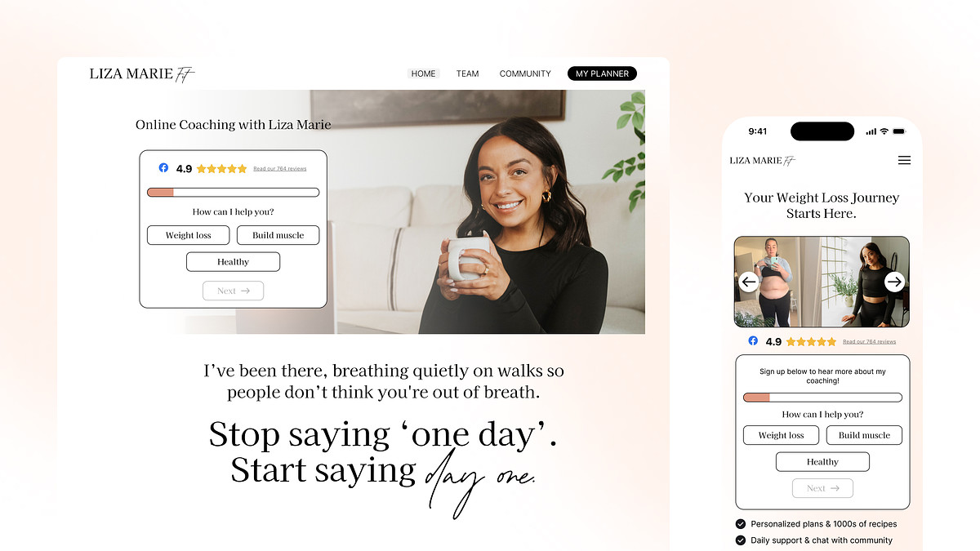Click the desktop five-star rating

coord(221,169)
